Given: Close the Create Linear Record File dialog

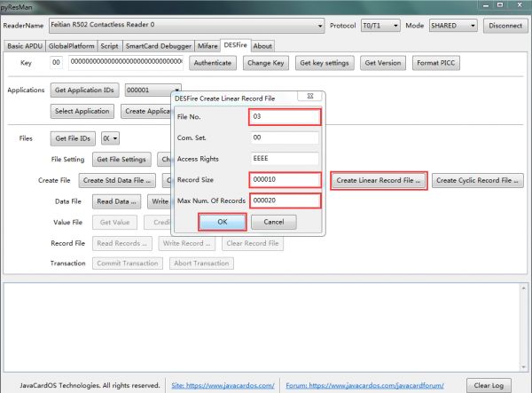Looking at the screenshot, I should (309, 96).
